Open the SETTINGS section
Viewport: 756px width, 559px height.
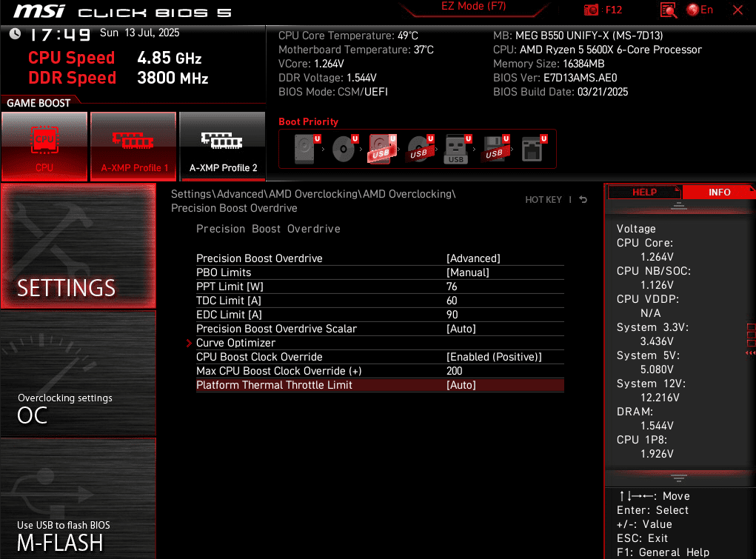pos(78,246)
